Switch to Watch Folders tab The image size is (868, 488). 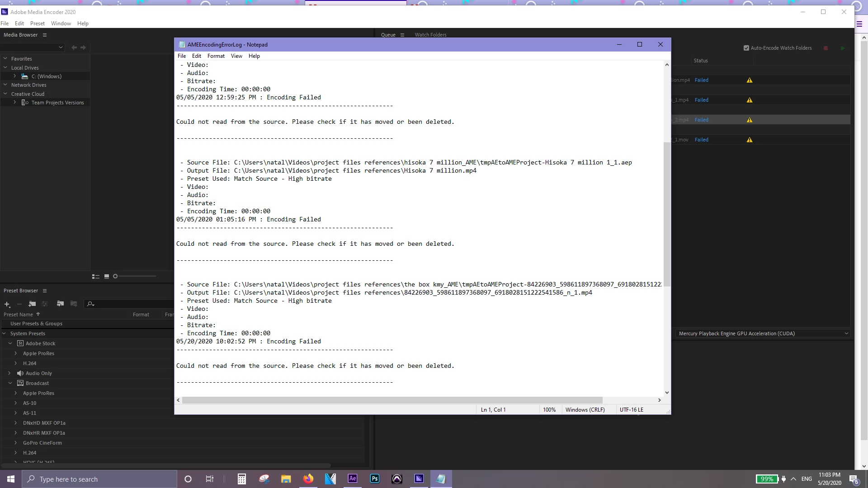(430, 35)
